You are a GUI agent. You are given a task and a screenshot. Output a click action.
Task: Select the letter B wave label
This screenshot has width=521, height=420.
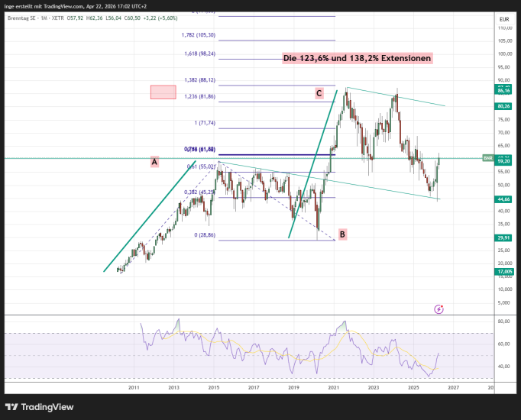342,234
